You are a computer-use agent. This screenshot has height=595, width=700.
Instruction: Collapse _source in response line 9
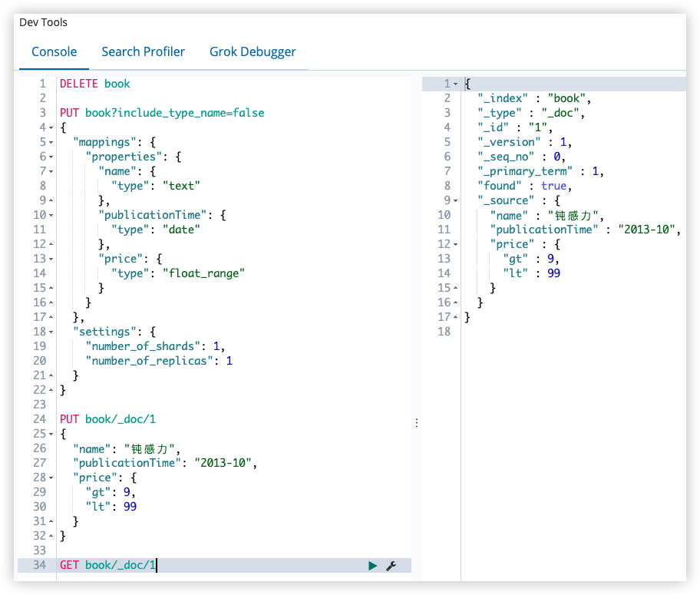[x=455, y=201]
